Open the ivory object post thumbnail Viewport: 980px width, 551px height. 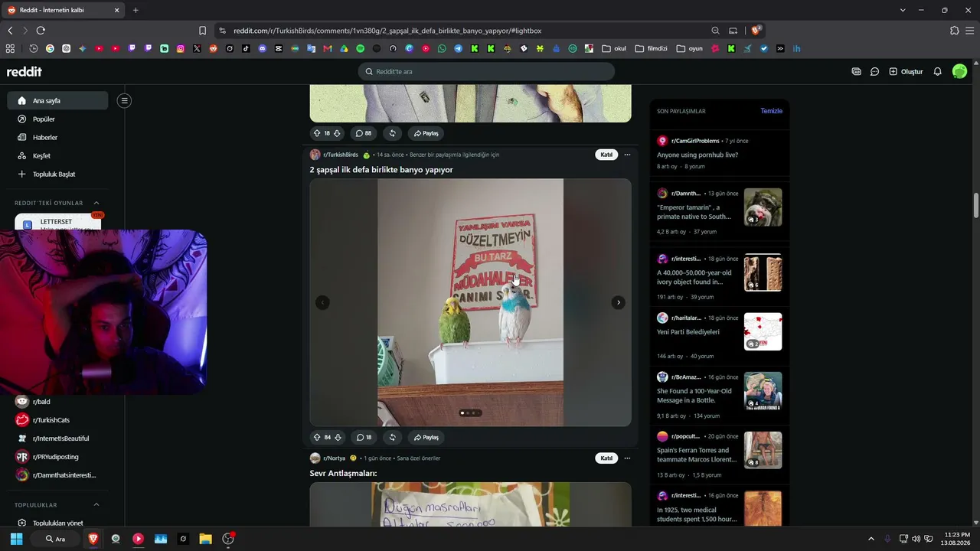[763, 272]
